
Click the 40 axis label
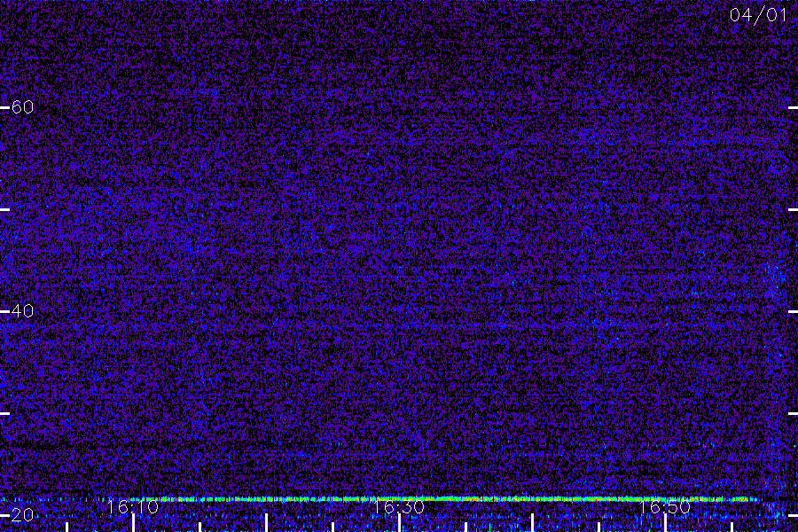point(22,311)
